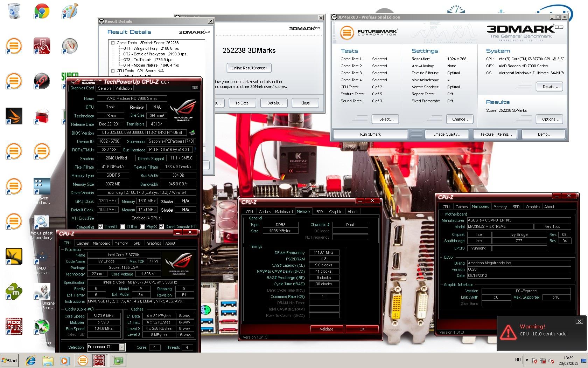Launch the ROG CPU-Z desktop shortcut
The width and height of the screenshot is (588, 368).
pos(14,326)
